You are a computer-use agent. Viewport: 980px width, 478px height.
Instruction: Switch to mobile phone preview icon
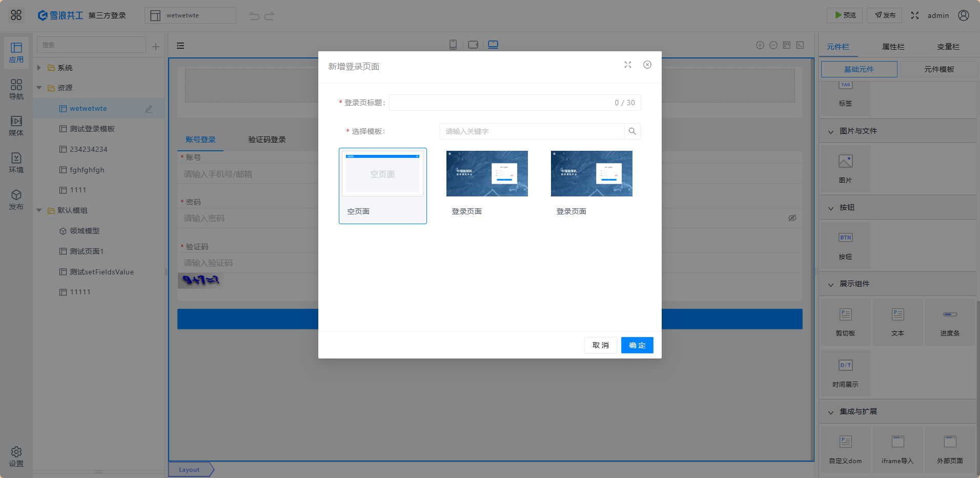pos(453,45)
